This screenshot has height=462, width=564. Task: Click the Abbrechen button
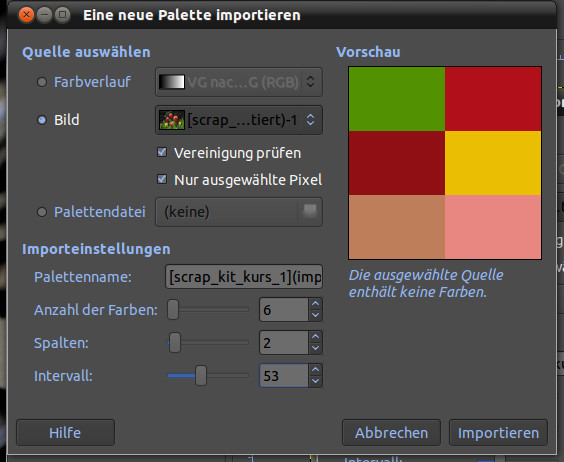coord(391,432)
